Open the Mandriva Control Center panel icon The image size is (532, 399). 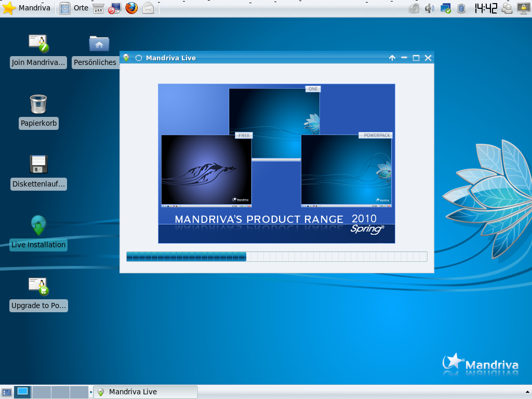click(114, 8)
